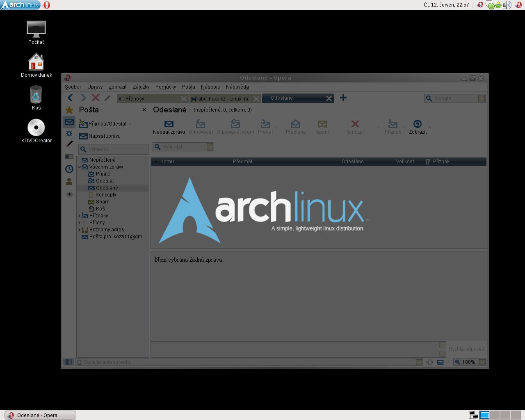Click the Stop loading X icon
This screenshot has height=420, width=525.
(96, 98)
